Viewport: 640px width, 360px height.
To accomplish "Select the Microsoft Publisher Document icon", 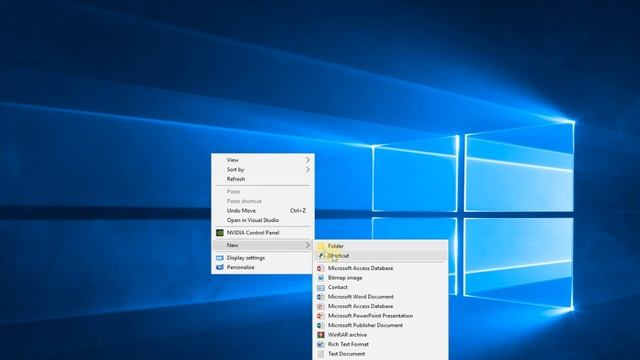I will coord(321,325).
